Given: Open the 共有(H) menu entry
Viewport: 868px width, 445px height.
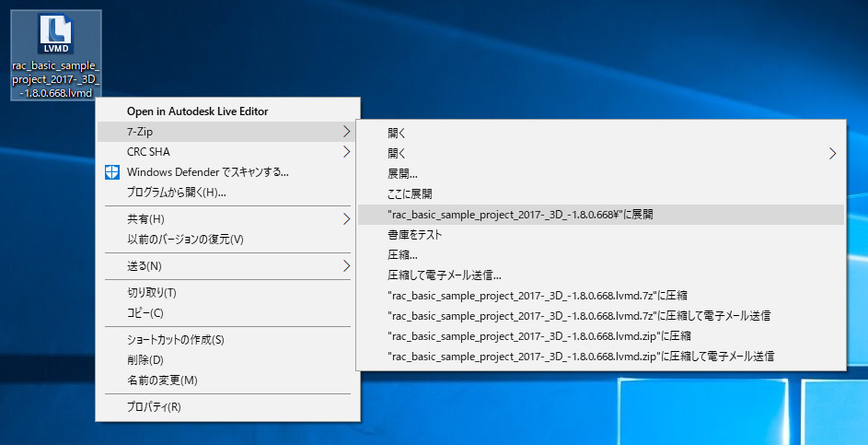Looking at the screenshot, I should (227, 219).
